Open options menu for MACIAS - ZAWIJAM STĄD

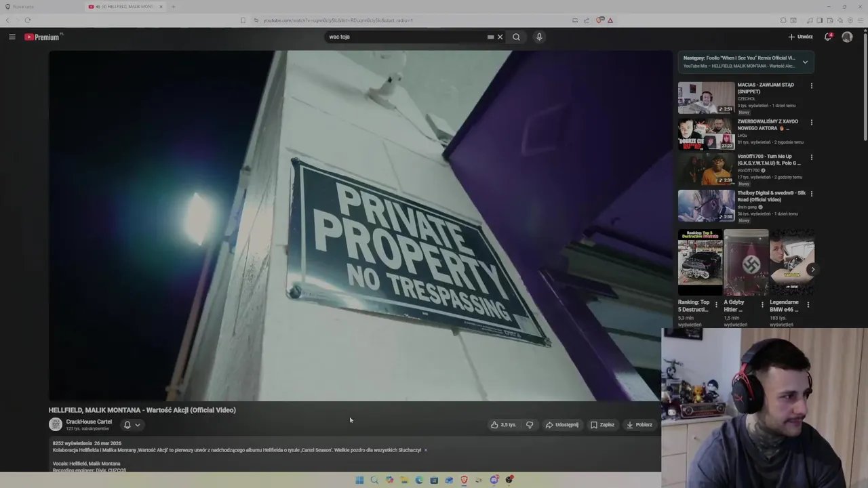tap(811, 86)
